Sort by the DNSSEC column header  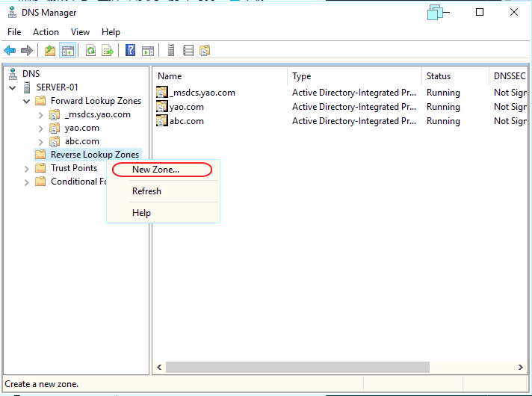coord(508,76)
